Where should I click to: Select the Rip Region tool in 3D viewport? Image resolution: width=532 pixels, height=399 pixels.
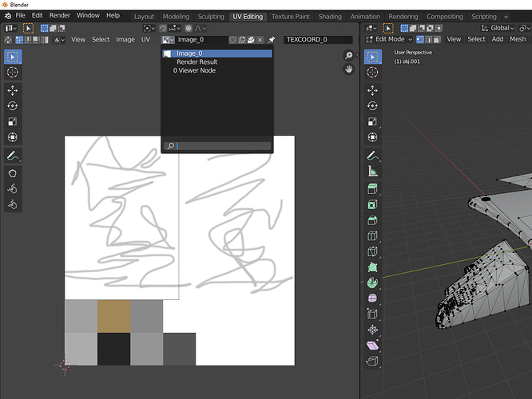coord(372,361)
